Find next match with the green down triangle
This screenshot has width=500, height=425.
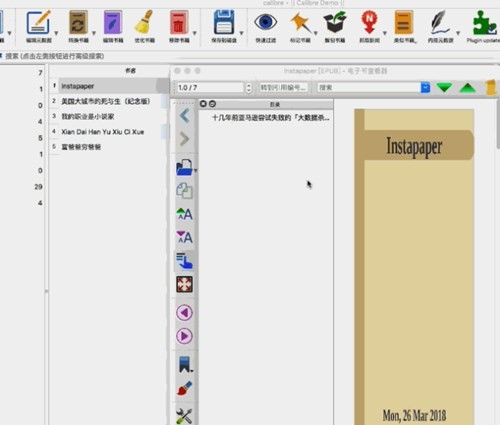coord(444,87)
